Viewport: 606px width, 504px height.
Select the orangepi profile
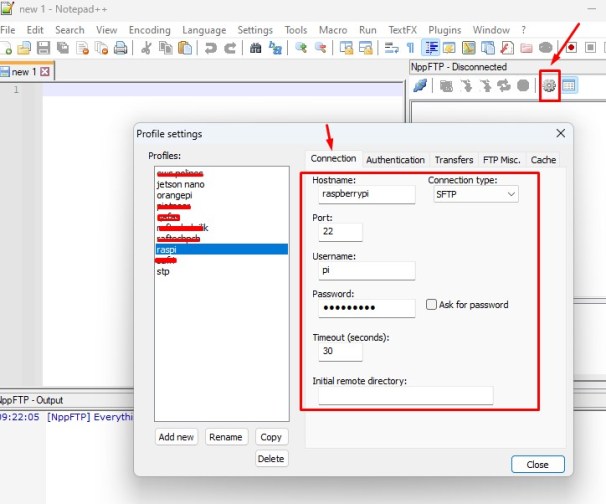tap(221, 195)
